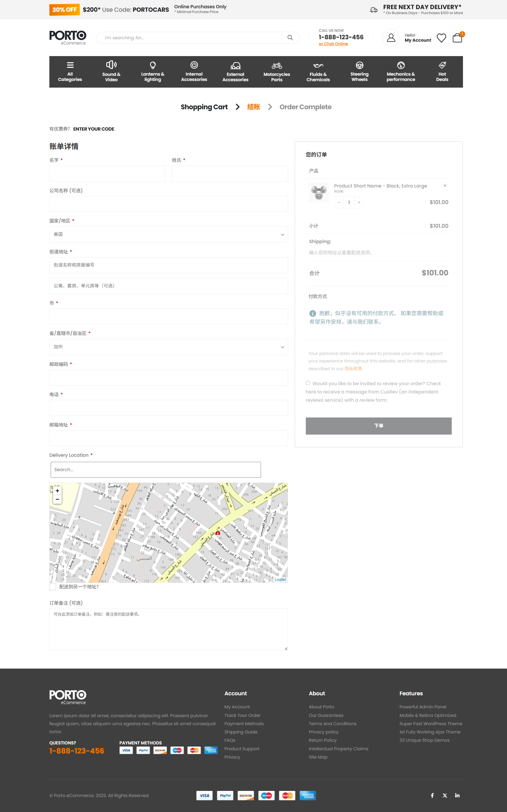Increase product quantity with plus button
Screen dimensions: 507x812
(359, 202)
